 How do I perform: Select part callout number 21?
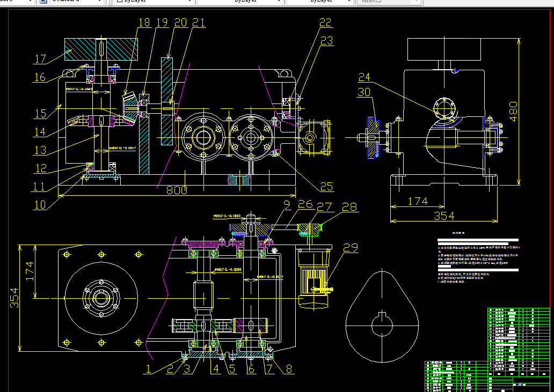tap(199, 23)
